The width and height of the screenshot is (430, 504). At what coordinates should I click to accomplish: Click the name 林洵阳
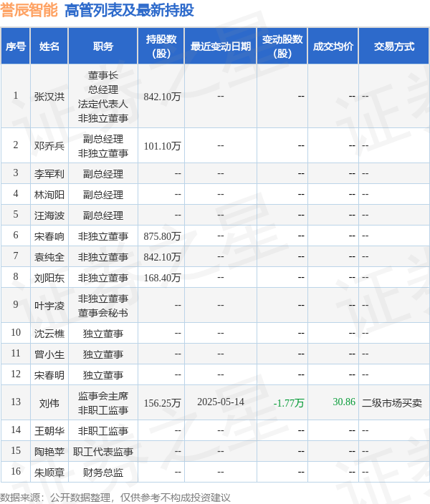pyautogui.click(x=49, y=195)
